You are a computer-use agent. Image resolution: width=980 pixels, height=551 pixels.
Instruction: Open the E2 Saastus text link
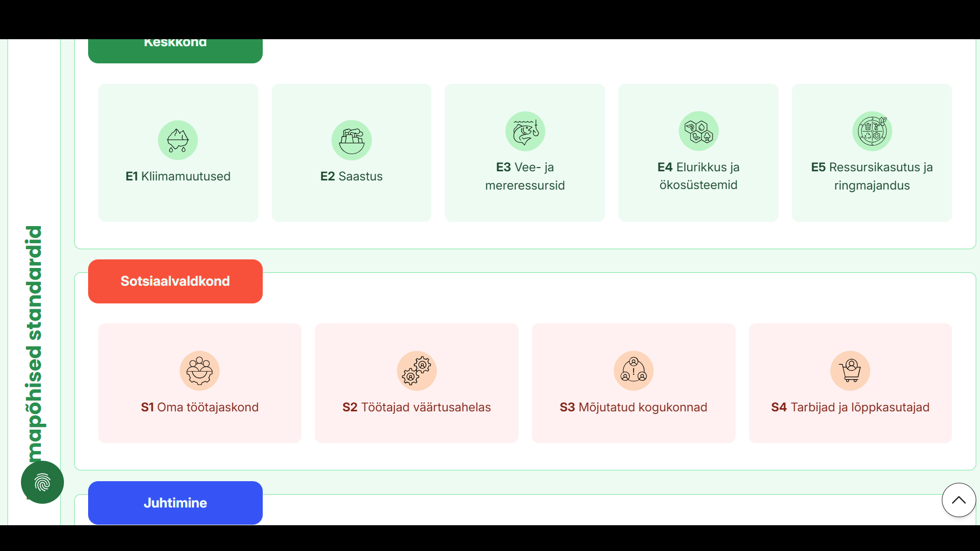pyautogui.click(x=351, y=176)
